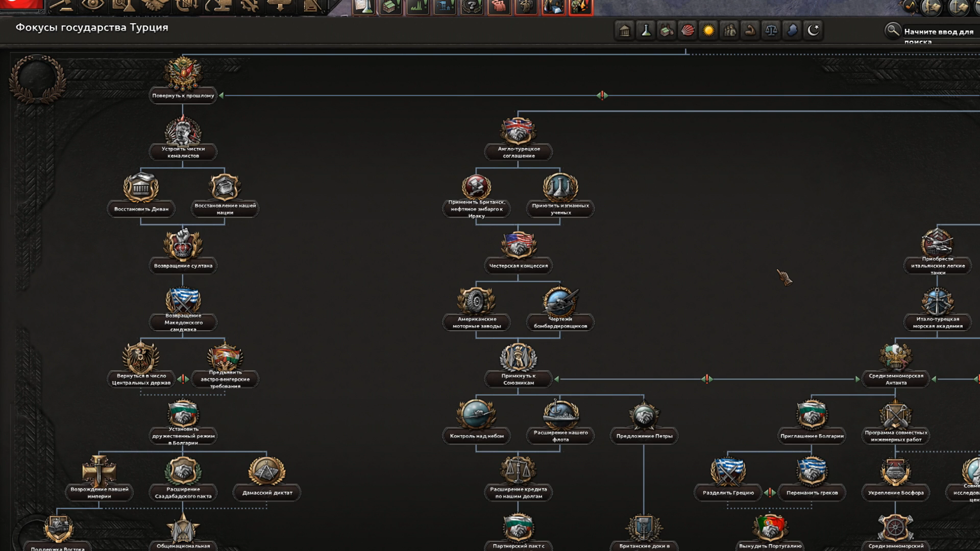Click the Приглашение Болгарии focus label
The image size is (980, 551).
pos(812,436)
